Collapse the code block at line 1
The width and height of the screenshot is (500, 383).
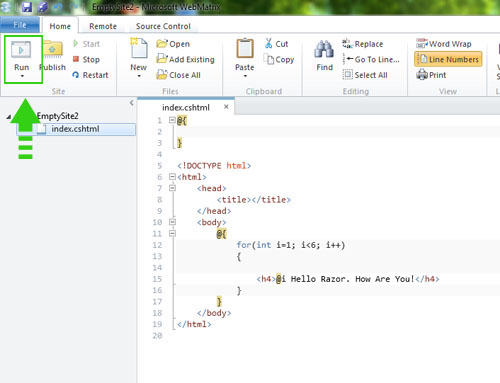[172, 120]
